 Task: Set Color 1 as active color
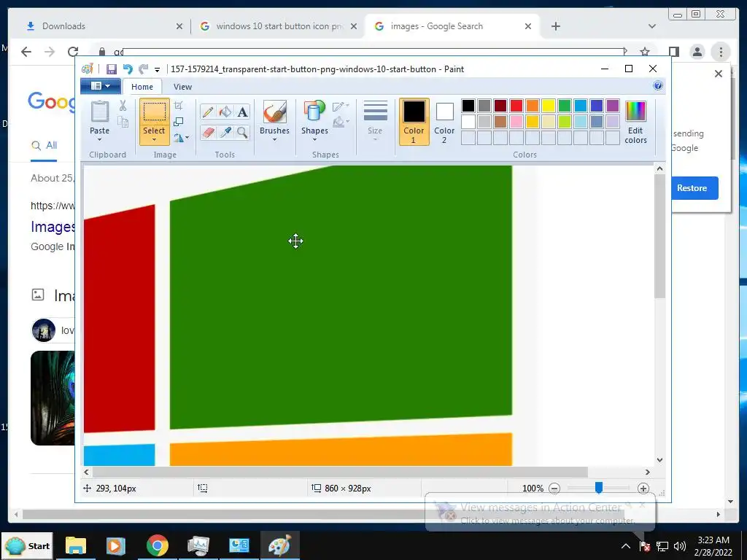414,122
